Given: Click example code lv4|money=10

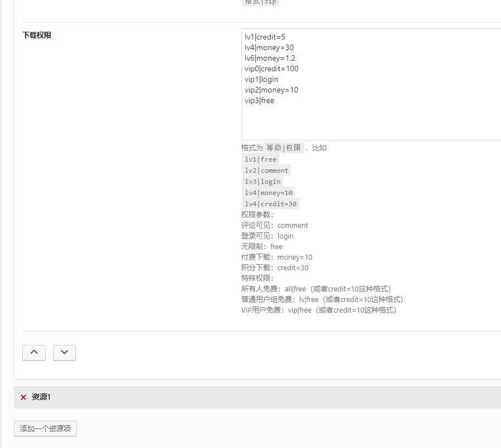Looking at the screenshot, I should coord(269,193).
